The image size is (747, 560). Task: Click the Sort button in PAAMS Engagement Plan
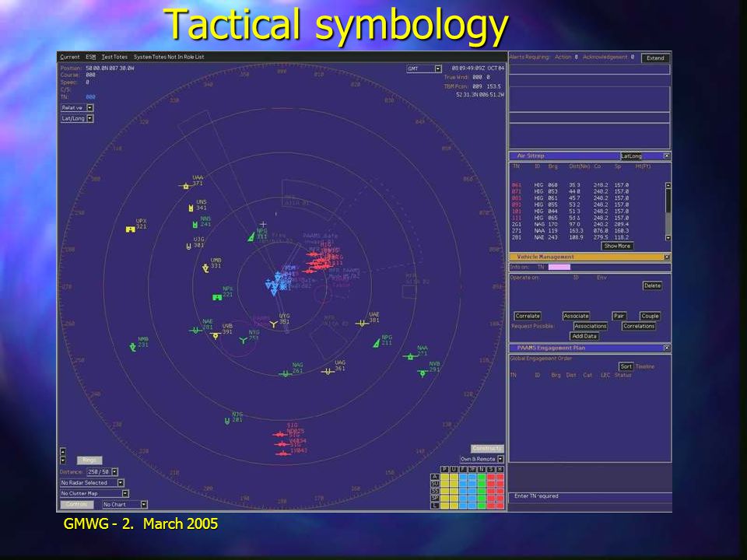coord(626,366)
